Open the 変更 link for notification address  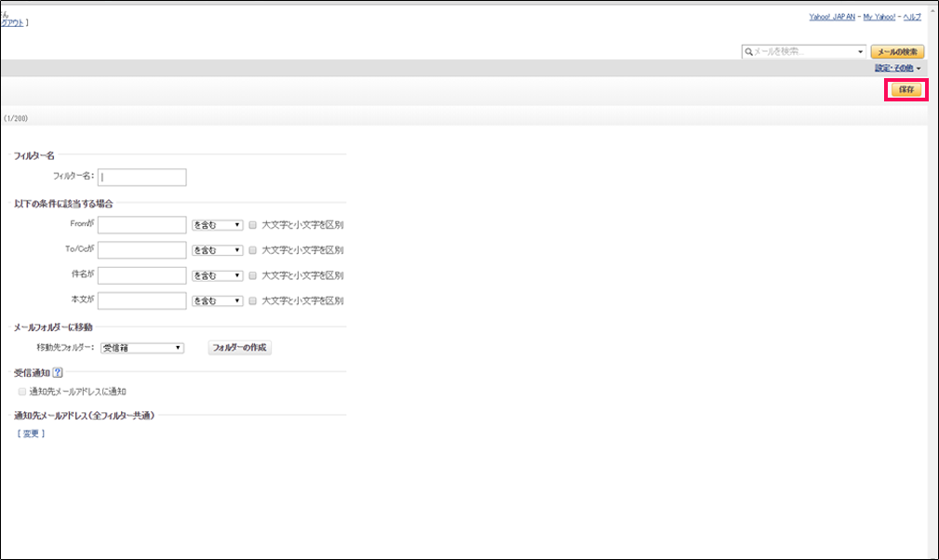(x=31, y=433)
